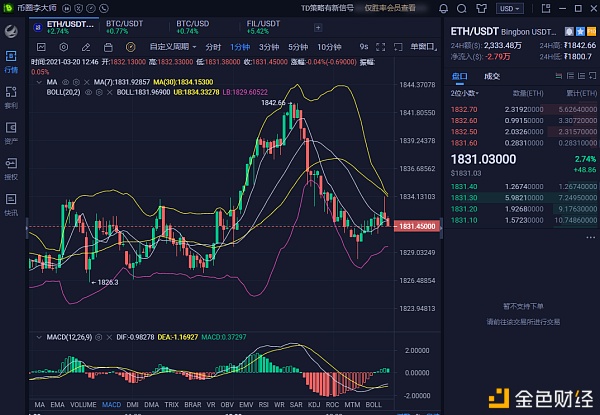This screenshot has width=600, height=415.
Task: Expand the 自定义周期 custom period dropdown
Action: click(x=173, y=47)
